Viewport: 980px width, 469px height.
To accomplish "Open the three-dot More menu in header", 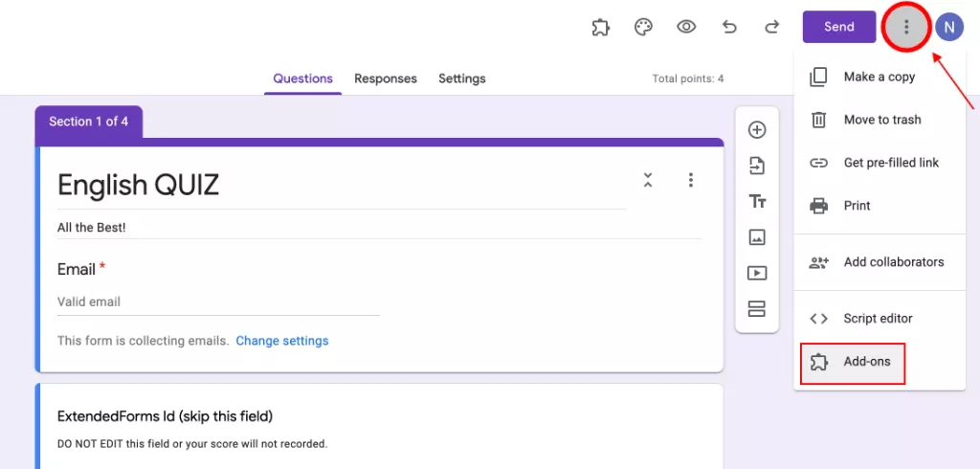I will [905, 27].
